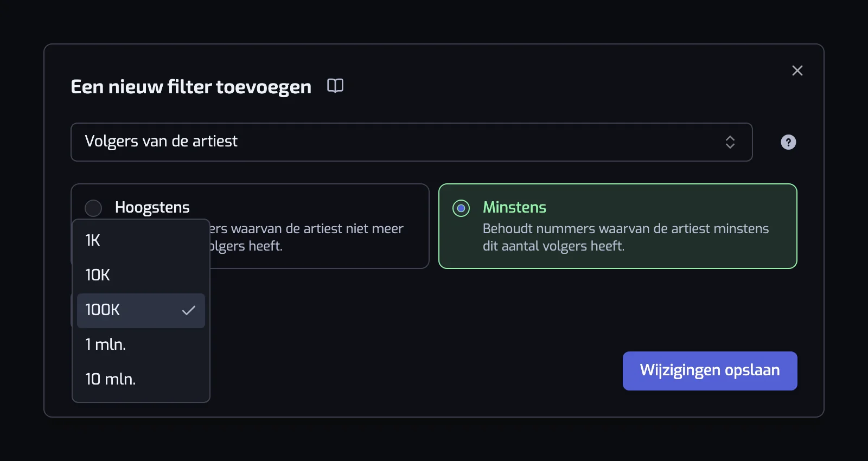
Task: Select the 1 mln. list option
Action: point(141,345)
